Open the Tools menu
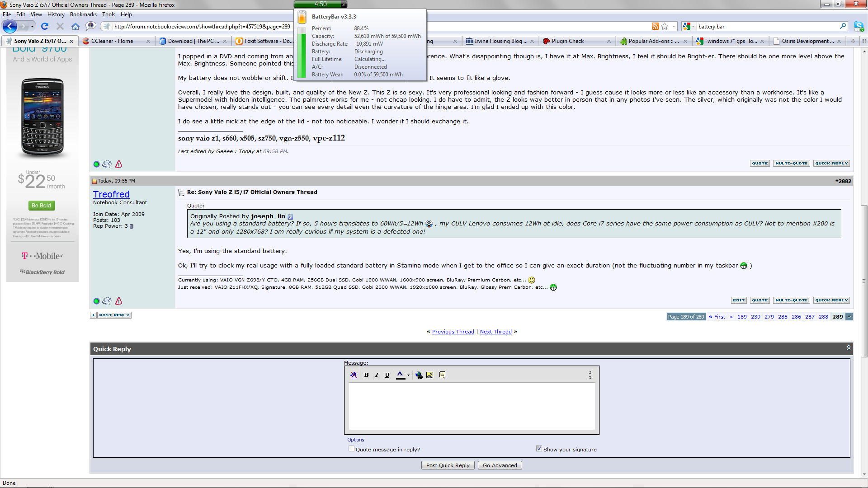Viewport: 868px width, 488px height. 108,14
